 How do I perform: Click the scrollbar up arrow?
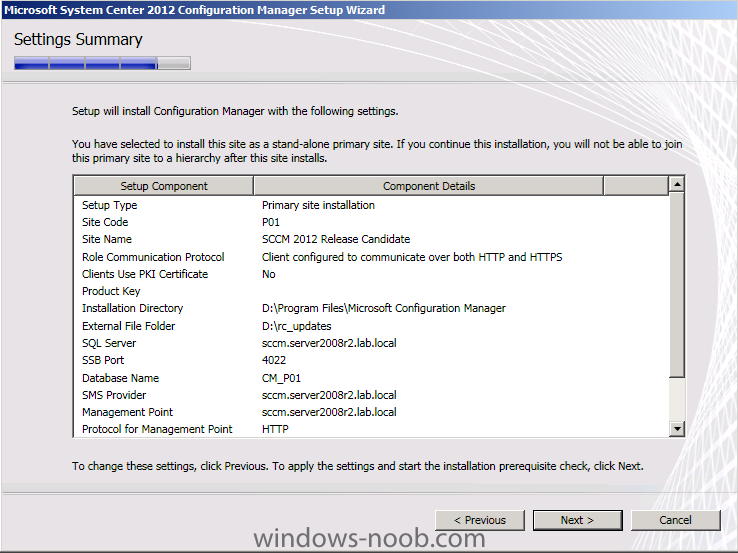pos(677,184)
